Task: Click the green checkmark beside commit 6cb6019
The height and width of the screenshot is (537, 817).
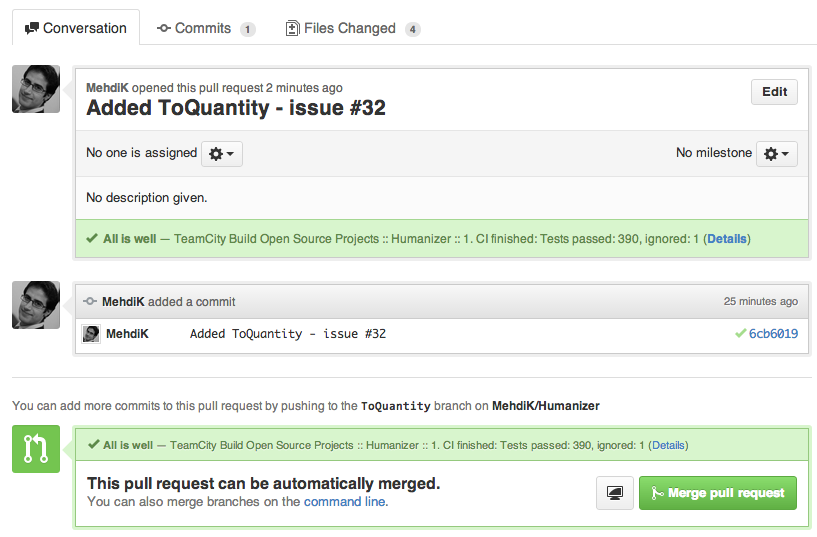Action: (x=740, y=333)
